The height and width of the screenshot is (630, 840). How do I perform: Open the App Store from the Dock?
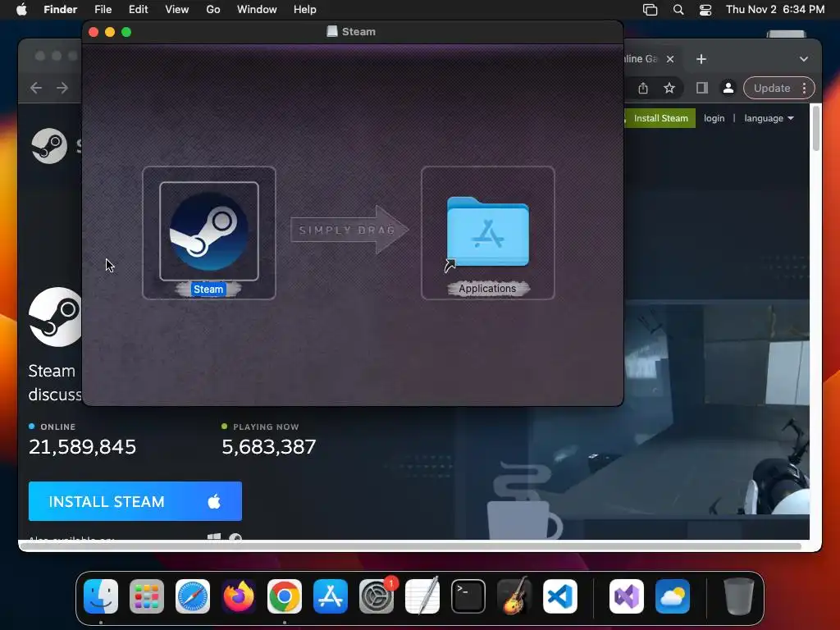pyautogui.click(x=331, y=596)
